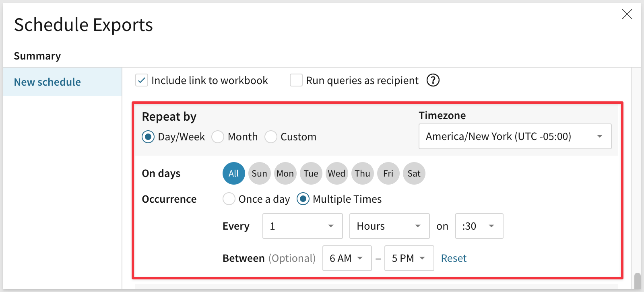Open the Timezone dropdown
The image size is (644, 292).
pyautogui.click(x=515, y=136)
